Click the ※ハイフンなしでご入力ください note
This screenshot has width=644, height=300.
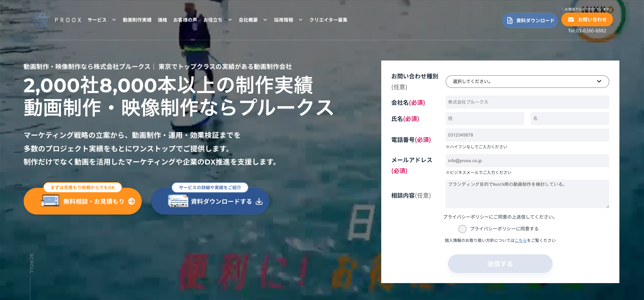point(476,147)
